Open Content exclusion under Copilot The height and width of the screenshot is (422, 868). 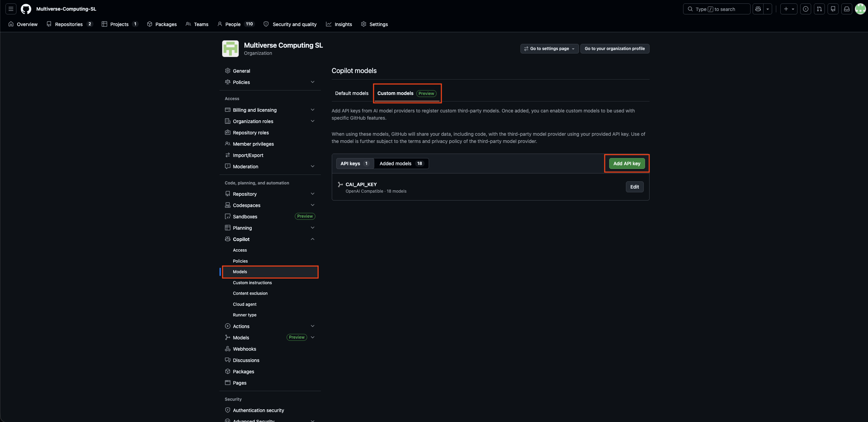pyautogui.click(x=270, y=293)
